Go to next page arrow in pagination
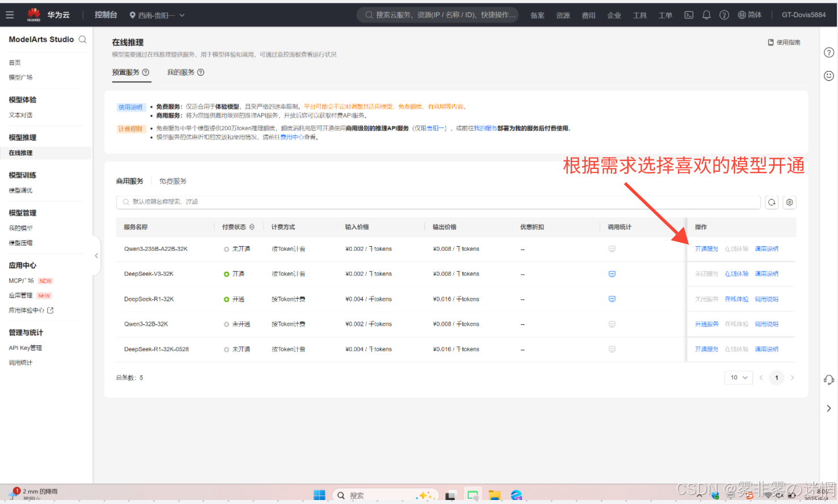 [792, 378]
